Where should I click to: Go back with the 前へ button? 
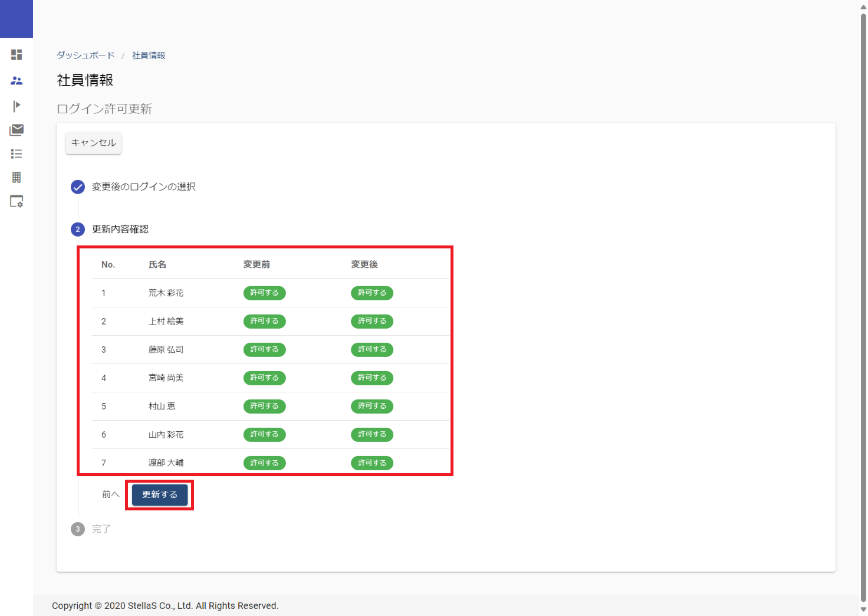pyautogui.click(x=110, y=494)
